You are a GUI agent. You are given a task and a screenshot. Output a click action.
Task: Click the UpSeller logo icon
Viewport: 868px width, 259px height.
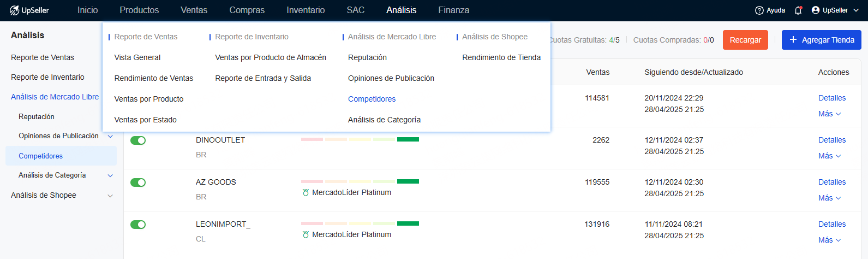pos(14,10)
